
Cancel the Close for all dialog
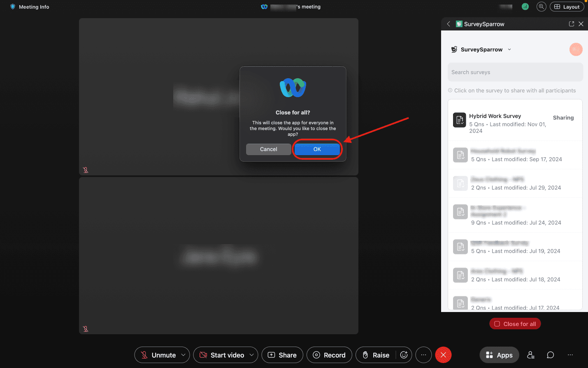tap(268, 149)
